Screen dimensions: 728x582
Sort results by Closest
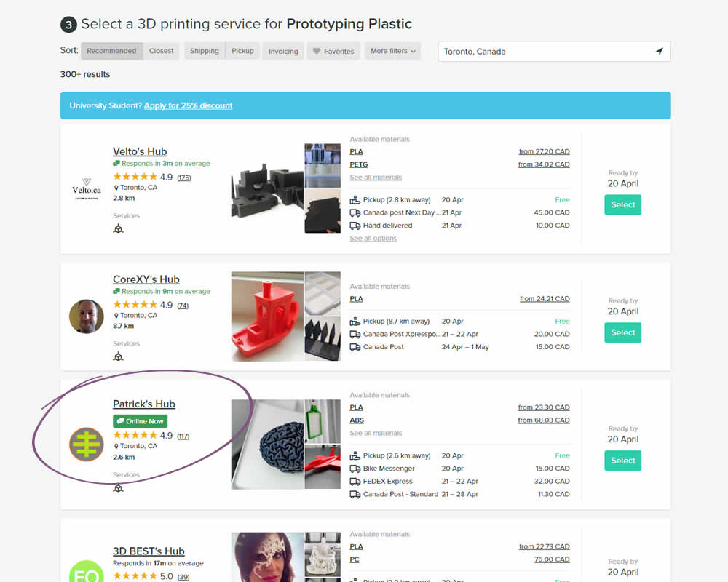click(162, 51)
